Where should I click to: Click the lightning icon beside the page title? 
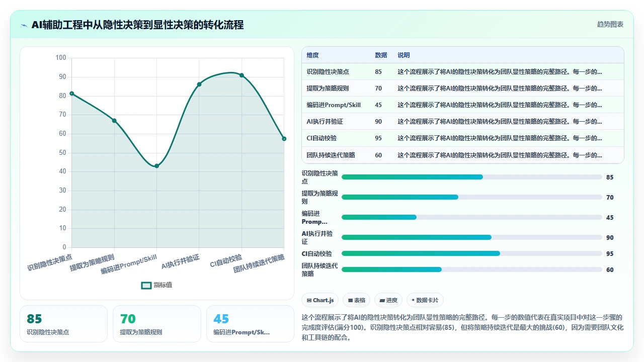coord(24,25)
